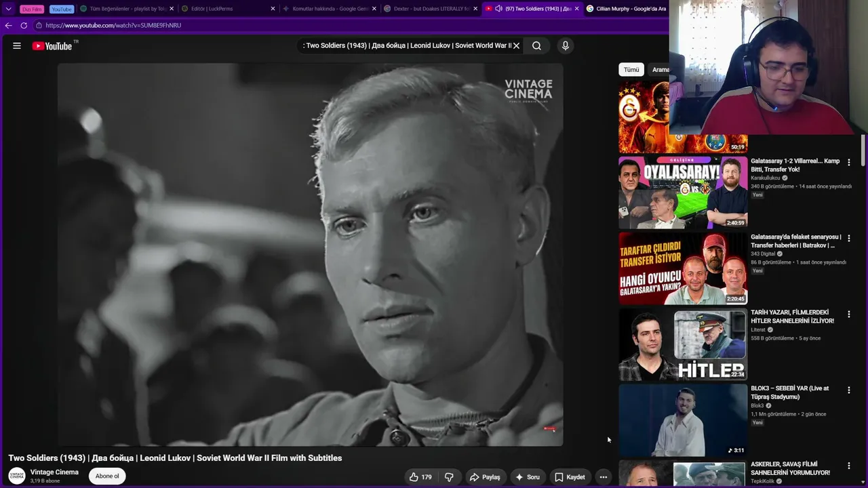Save the video with 'Kaydet'
The image size is (868, 488).
coord(570,477)
